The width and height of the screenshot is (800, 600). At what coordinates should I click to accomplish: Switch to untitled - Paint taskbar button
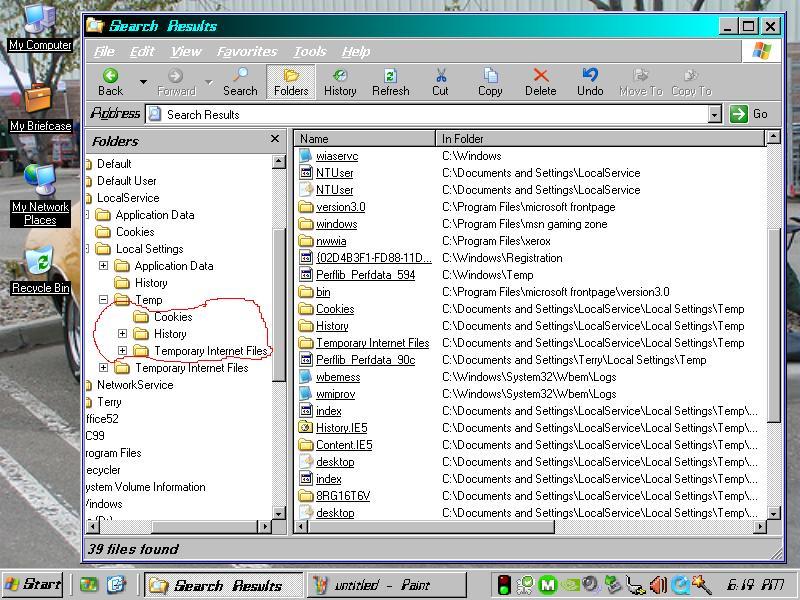click(x=372, y=585)
